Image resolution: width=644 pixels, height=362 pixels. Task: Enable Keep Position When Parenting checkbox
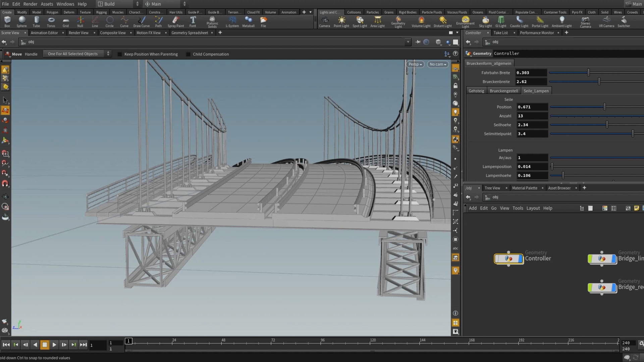[120, 54]
